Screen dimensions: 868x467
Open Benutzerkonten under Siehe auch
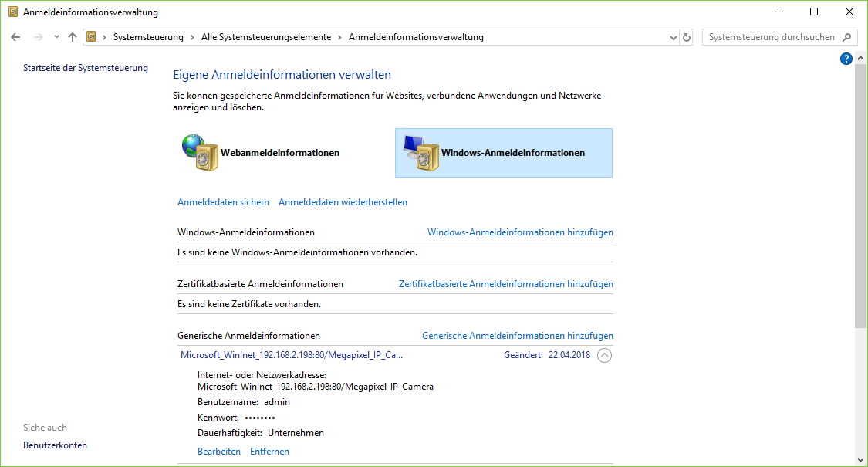55,445
